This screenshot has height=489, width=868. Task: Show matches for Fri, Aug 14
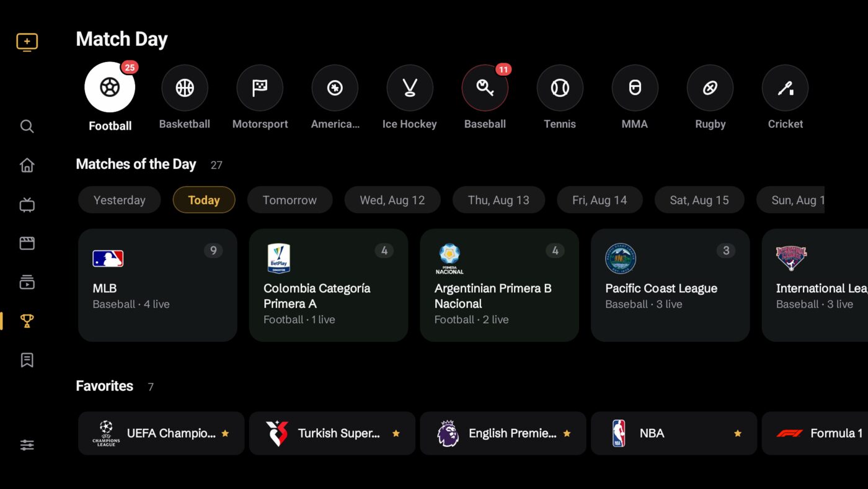click(x=600, y=200)
